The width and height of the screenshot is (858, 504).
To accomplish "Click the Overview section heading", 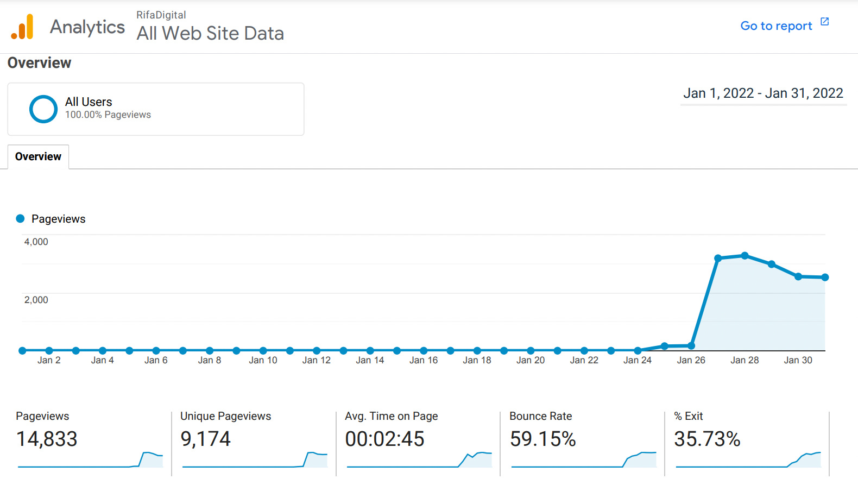I will [39, 63].
